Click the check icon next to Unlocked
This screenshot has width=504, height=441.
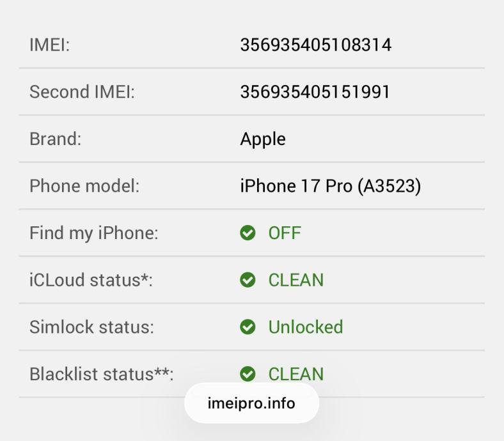(248, 327)
